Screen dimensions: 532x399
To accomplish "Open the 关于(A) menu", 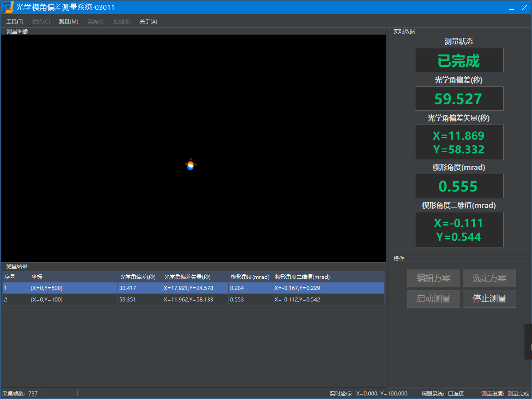I will [x=148, y=22].
